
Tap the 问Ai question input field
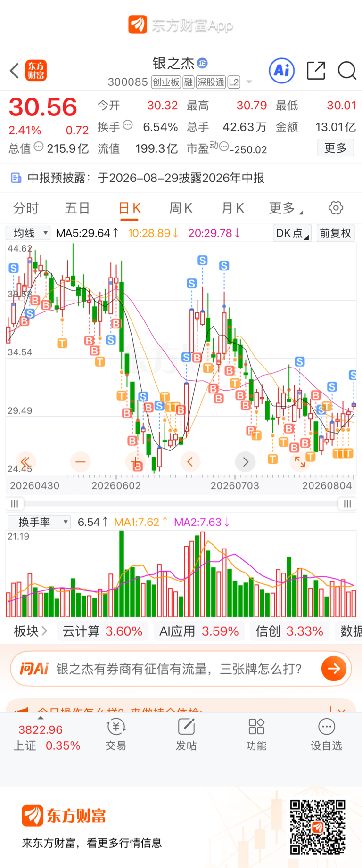point(179,669)
